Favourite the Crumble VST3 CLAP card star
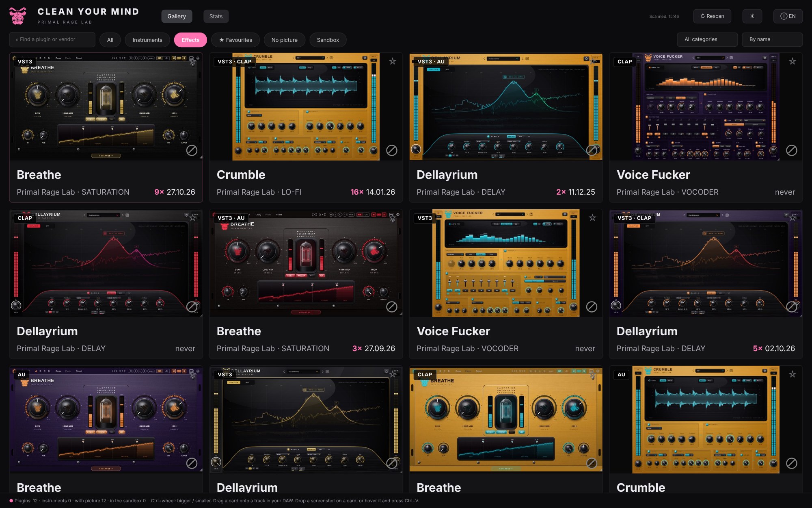The height and width of the screenshot is (508, 812). click(392, 61)
